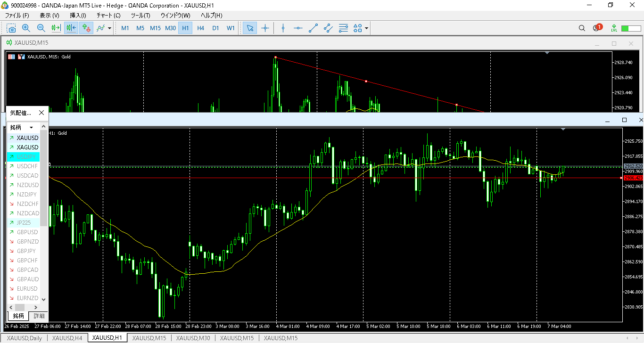This screenshot has height=343, width=644.
Task: Select JP225 in the Market Watch list
Action: tap(24, 223)
